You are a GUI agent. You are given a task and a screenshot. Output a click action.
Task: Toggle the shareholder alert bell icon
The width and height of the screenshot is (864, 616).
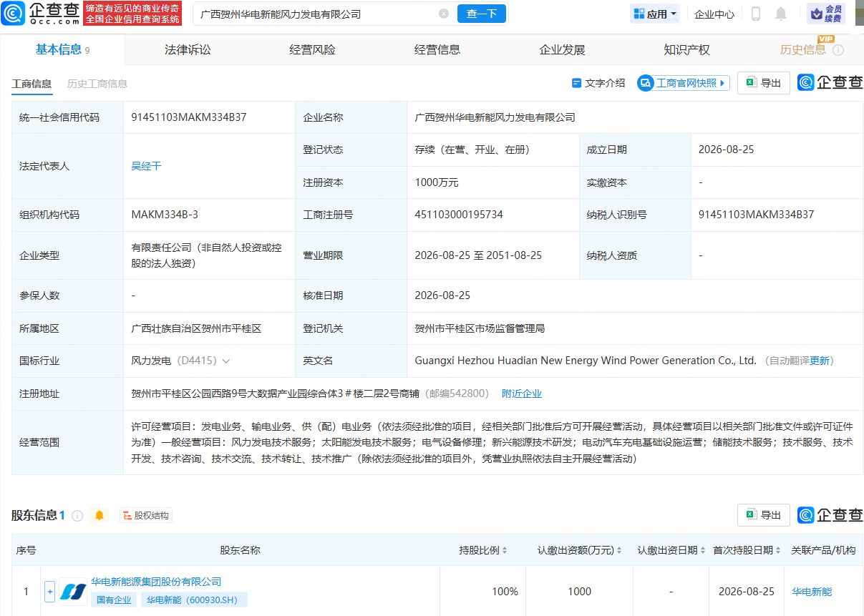point(99,515)
